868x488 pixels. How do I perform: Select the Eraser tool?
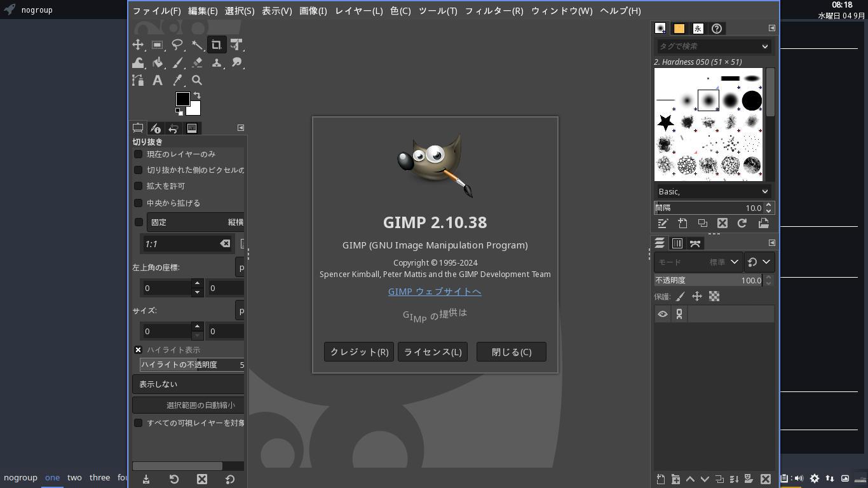click(197, 62)
